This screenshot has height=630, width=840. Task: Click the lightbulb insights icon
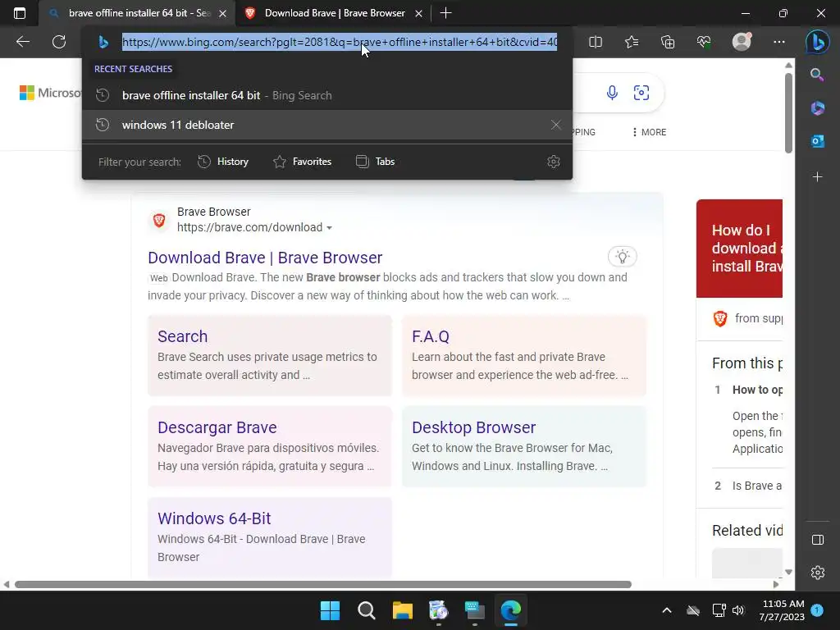pos(622,257)
